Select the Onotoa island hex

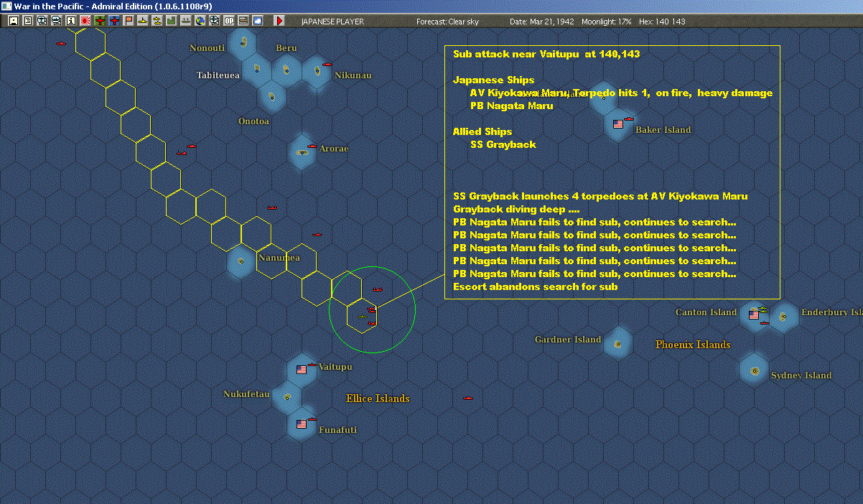(271, 96)
